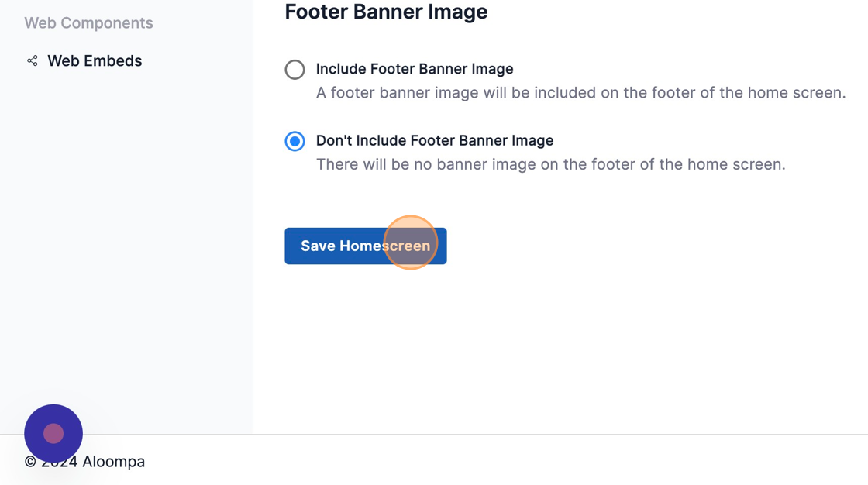Click the Web Components sidebar heading

tap(88, 23)
